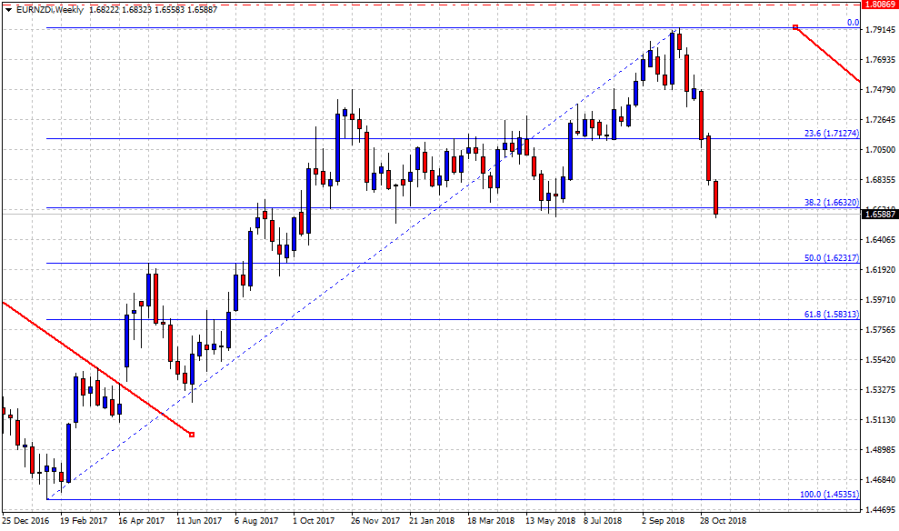Click the red 1.80869 price label
The width and height of the screenshot is (899, 531).
pyautogui.click(x=880, y=4)
